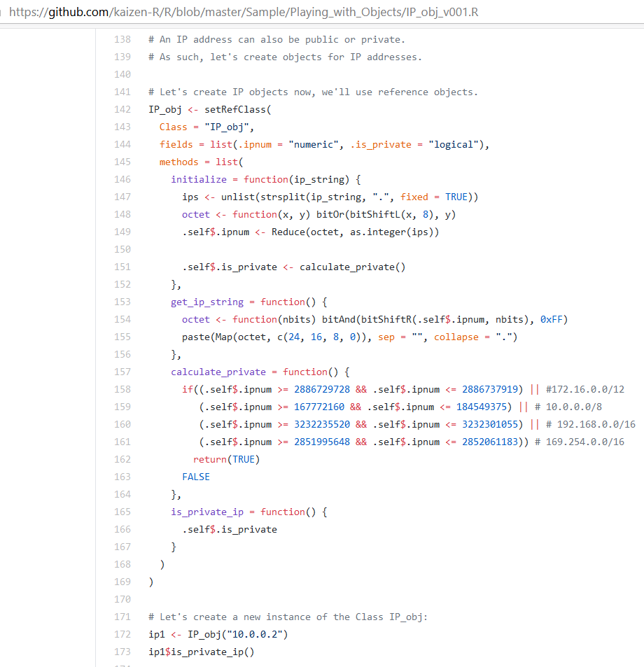Click the comment '#172.16.0.0/12'
The height and width of the screenshot is (667, 644).
click(x=585, y=389)
